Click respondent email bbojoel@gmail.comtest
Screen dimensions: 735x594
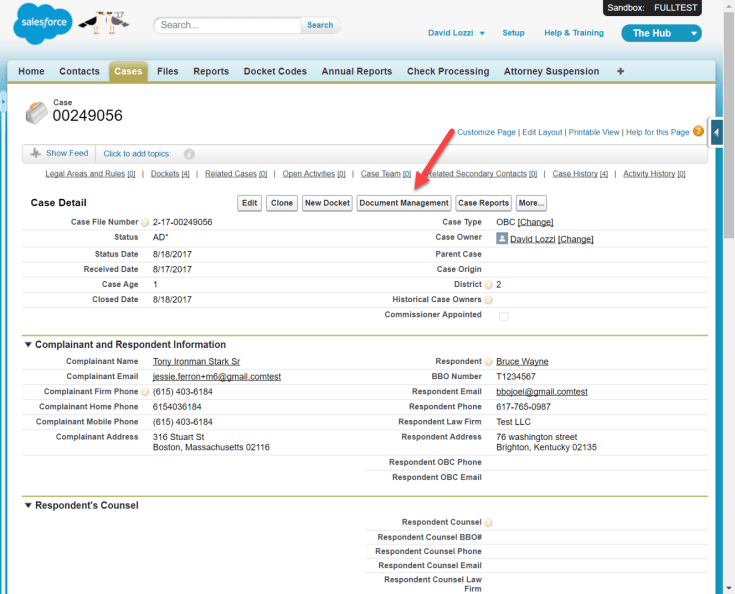(542, 392)
